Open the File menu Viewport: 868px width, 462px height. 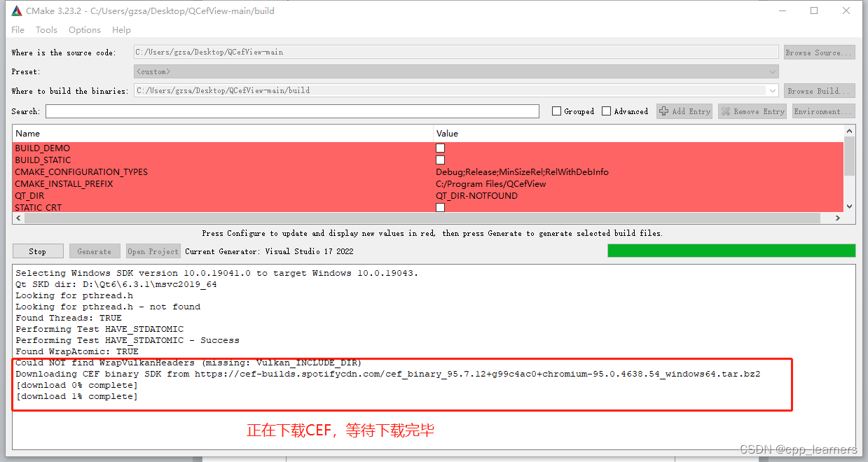pos(17,29)
